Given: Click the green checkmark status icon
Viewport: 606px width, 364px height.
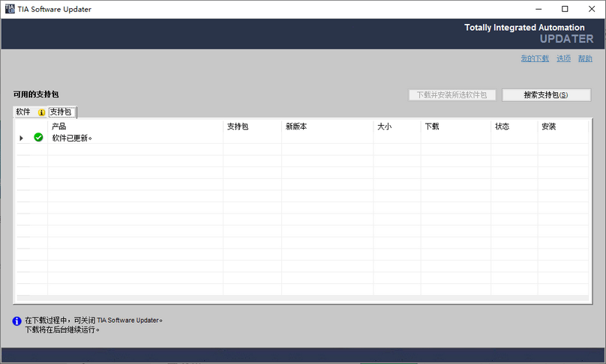Looking at the screenshot, I should 38,138.
